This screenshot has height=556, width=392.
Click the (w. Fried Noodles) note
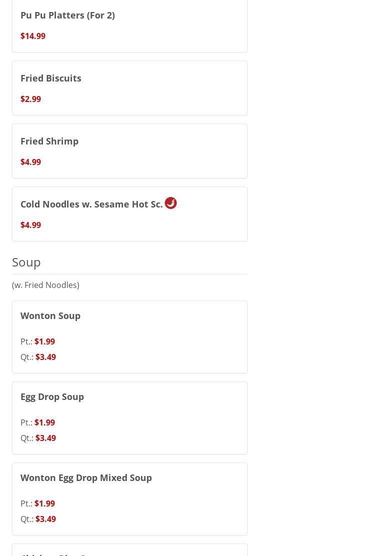45,285
